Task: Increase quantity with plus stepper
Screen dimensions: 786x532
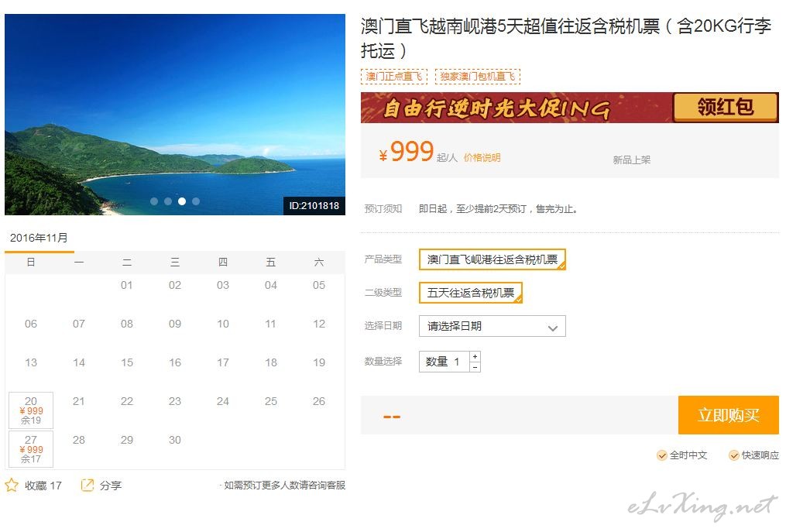Action: click(x=475, y=356)
